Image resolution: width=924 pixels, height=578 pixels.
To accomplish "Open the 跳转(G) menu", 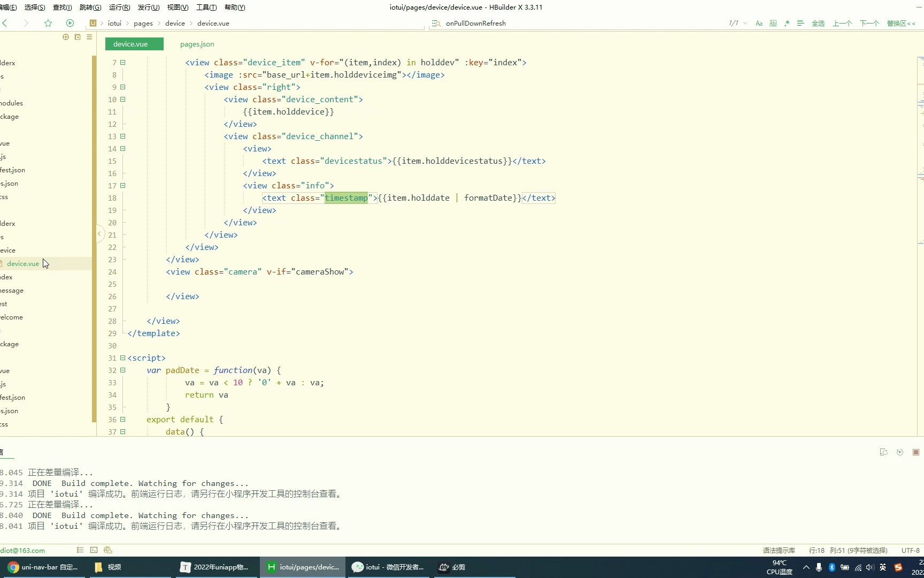I will 90,7.
